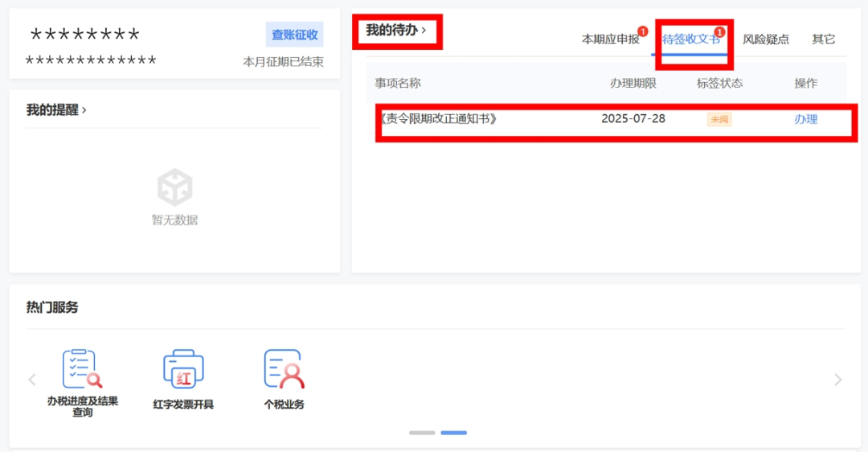Click previous arrow in 热门服务 carousel
This screenshot has width=868, height=452.
[32, 380]
